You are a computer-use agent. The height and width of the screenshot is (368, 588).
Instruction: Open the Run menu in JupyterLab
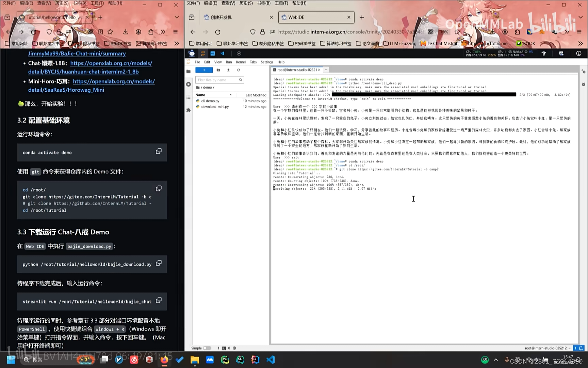(229, 62)
